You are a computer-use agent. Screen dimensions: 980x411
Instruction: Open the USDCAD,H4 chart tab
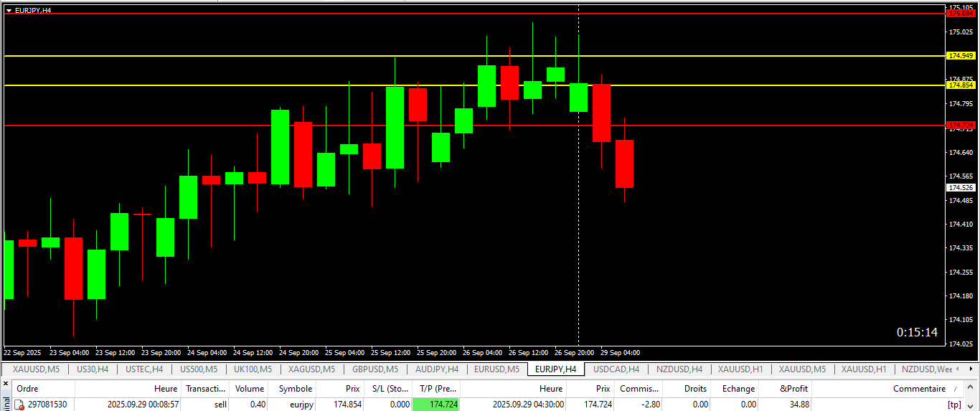[616, 369]
